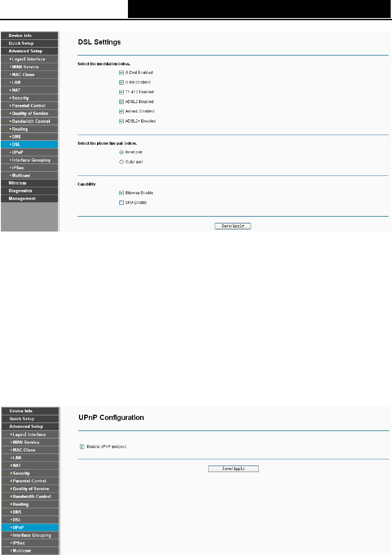Image resolution: width=392 pixels, height=555 pixels.
Task: Expand Routing in DSL Settings sidebar
Action: 29,129
